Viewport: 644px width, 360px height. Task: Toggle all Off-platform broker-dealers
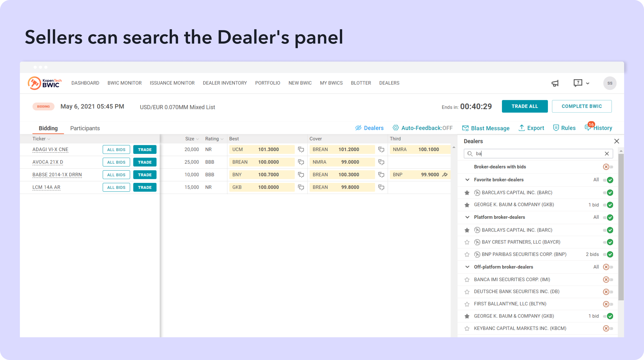click(608, 267)
